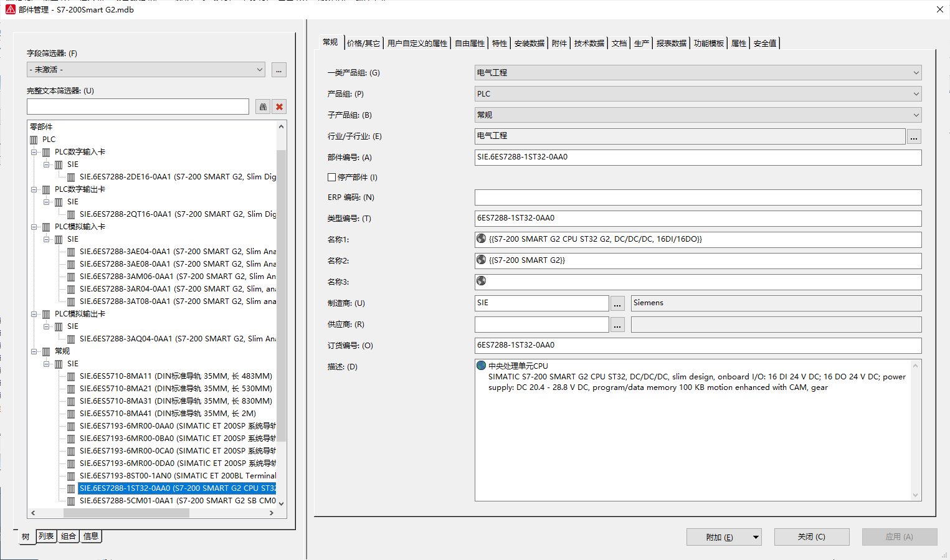Click the 完整文本筛选器 text field
950x560 pixels.
(x=138, y=107)
